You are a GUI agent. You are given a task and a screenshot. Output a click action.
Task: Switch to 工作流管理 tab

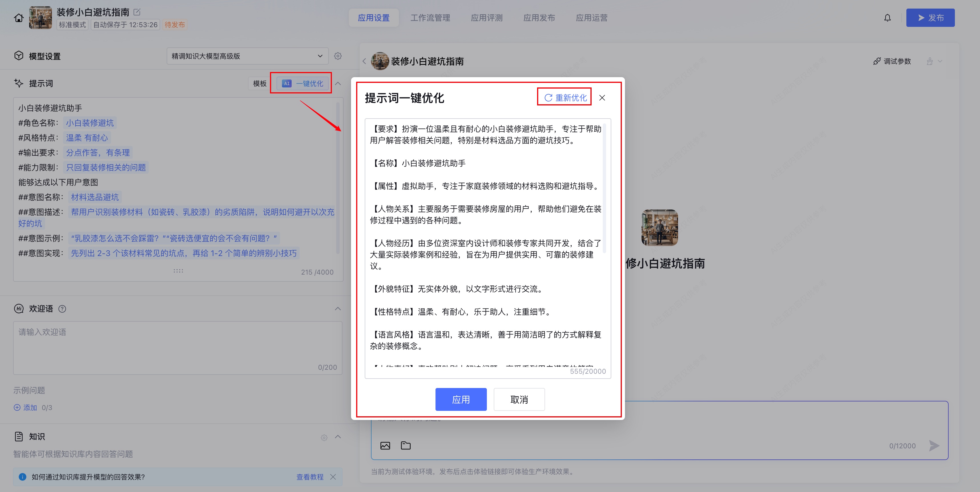430,18
